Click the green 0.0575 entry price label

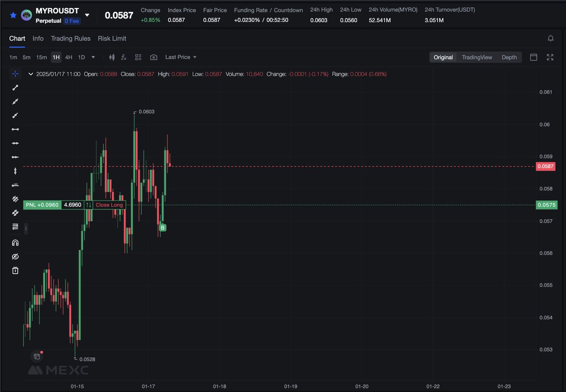[546, 205]
